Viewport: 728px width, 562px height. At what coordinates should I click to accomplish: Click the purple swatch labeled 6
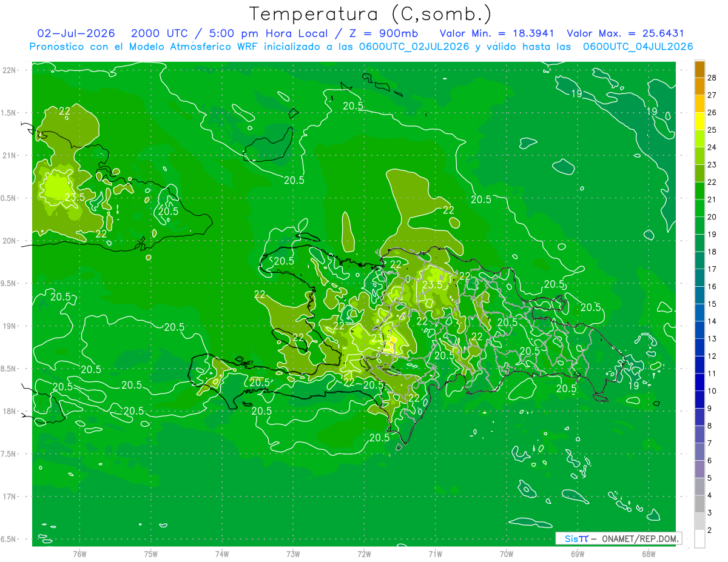(699, 452)
